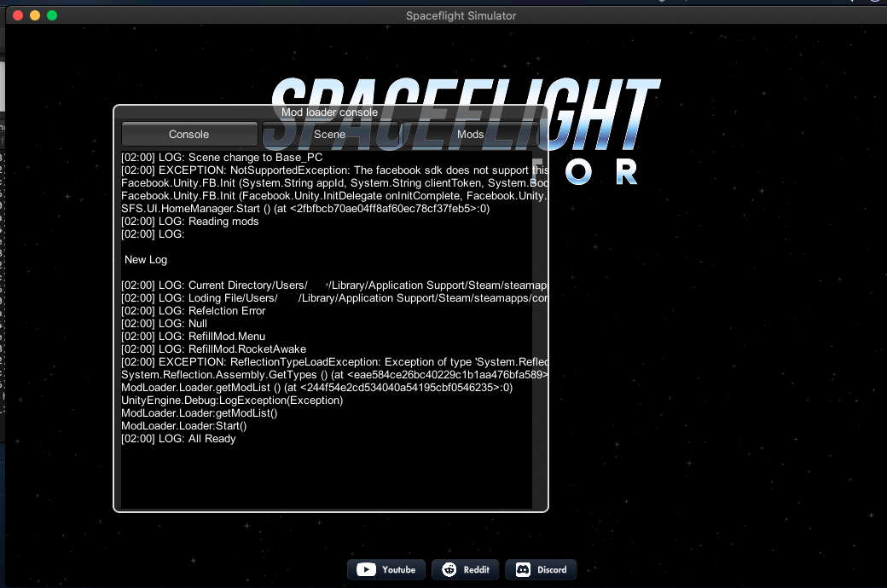Open the Scene tab

coord(330,135)
